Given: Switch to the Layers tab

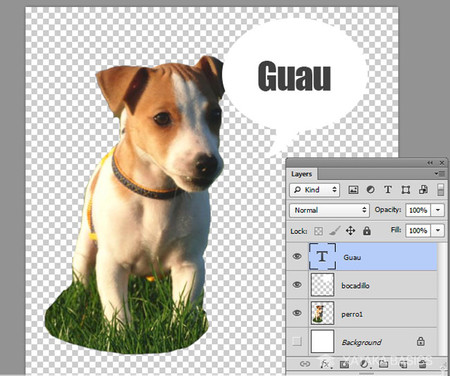Looking at the screenshot, I should point(301,174).
